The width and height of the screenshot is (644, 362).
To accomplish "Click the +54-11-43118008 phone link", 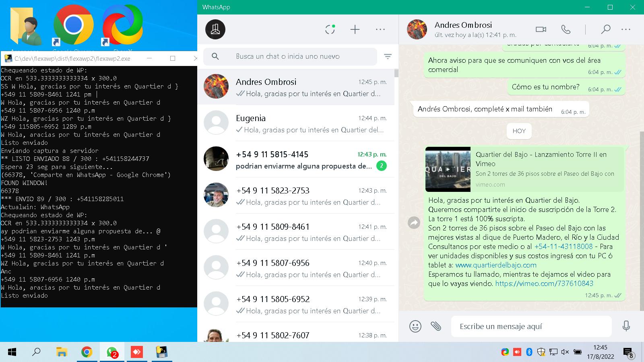I will coord(563,247).
